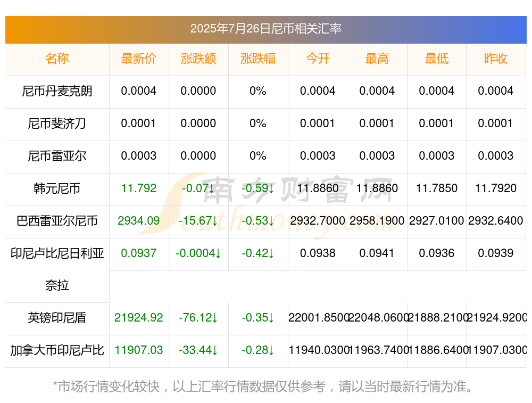The height and width of the screenshot is (403, 532).
Task: Select opening price 22001.8500
Action: [319, 318]
